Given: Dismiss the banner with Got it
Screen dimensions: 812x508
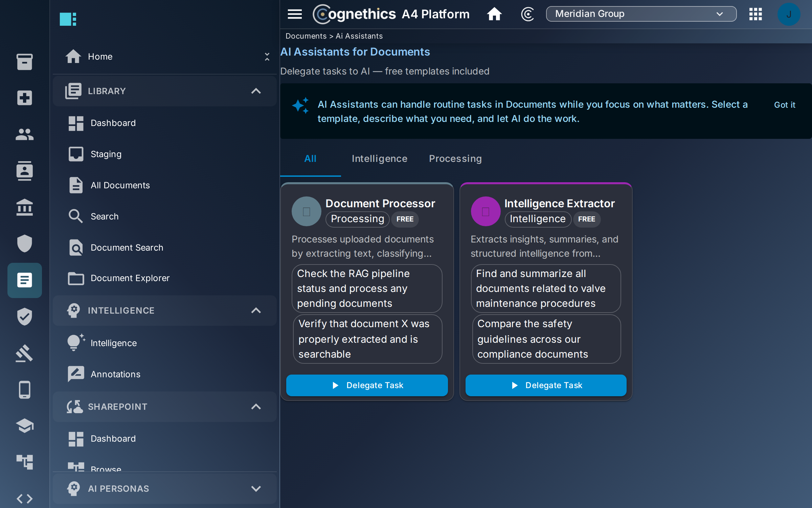Looking at the screenshot, I should (x=784, y=105).
